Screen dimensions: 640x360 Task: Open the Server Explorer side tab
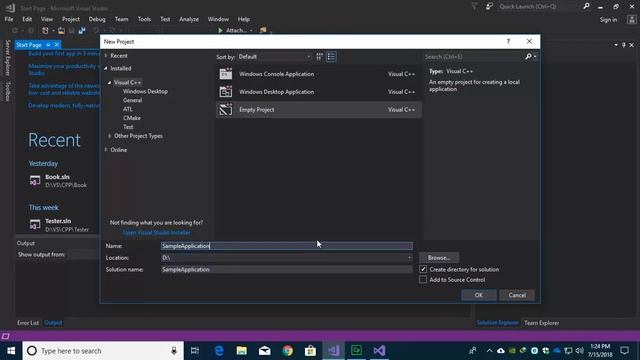click(x=7, y=58)
